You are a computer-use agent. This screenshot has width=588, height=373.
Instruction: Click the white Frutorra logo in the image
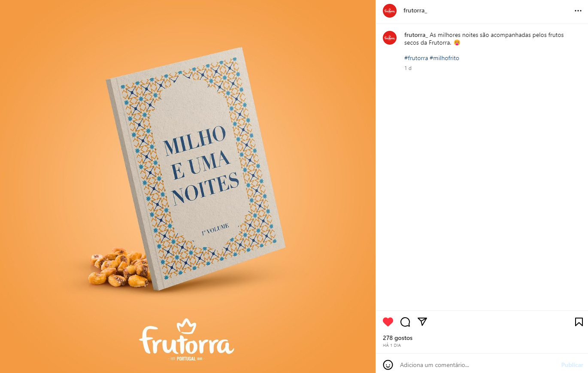pyautogui.click(x=186, y=340)
